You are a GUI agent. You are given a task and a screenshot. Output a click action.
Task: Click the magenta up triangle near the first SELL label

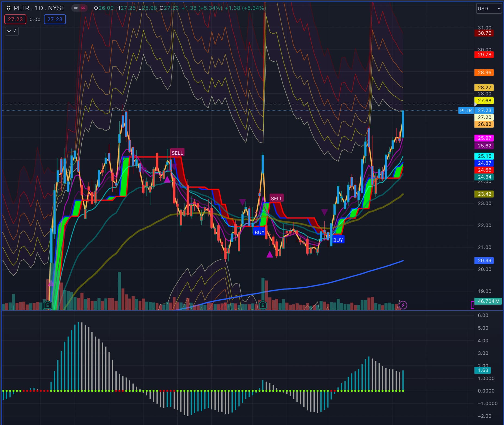[x=167, y=179]
